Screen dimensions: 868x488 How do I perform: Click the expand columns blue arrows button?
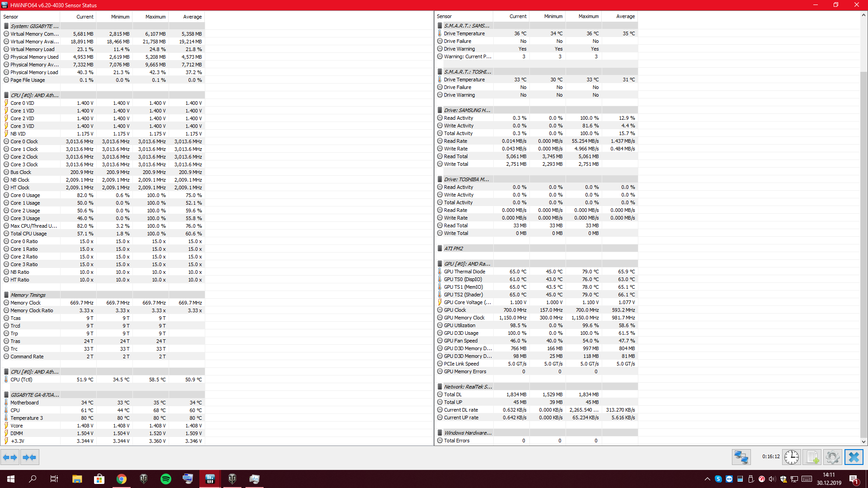(x=10, y=457)
